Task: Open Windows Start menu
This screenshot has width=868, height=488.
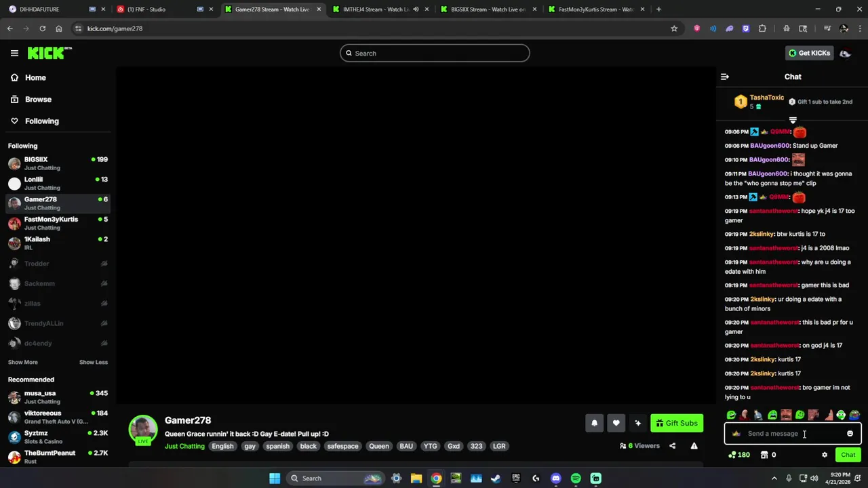Action: tap(275, 479)
